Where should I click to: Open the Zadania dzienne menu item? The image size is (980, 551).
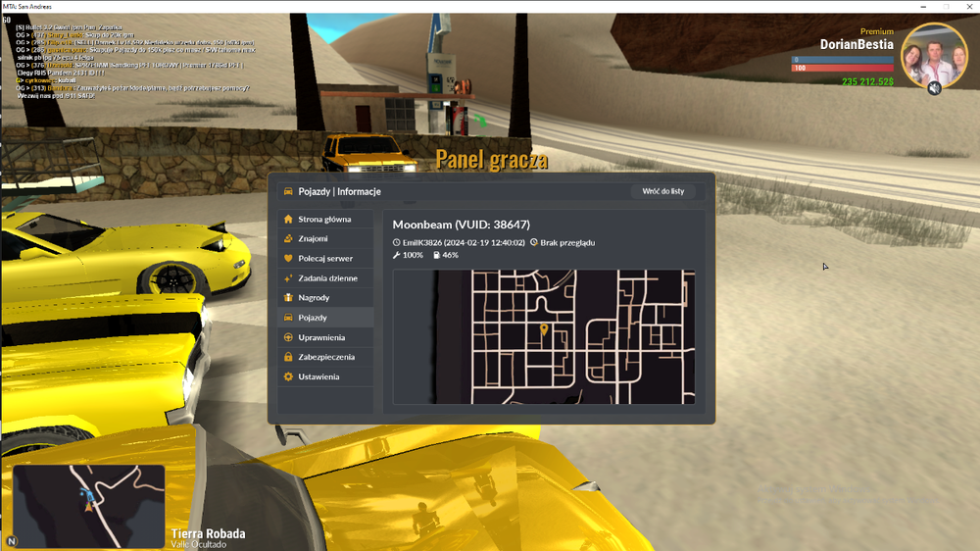point(325,277)
